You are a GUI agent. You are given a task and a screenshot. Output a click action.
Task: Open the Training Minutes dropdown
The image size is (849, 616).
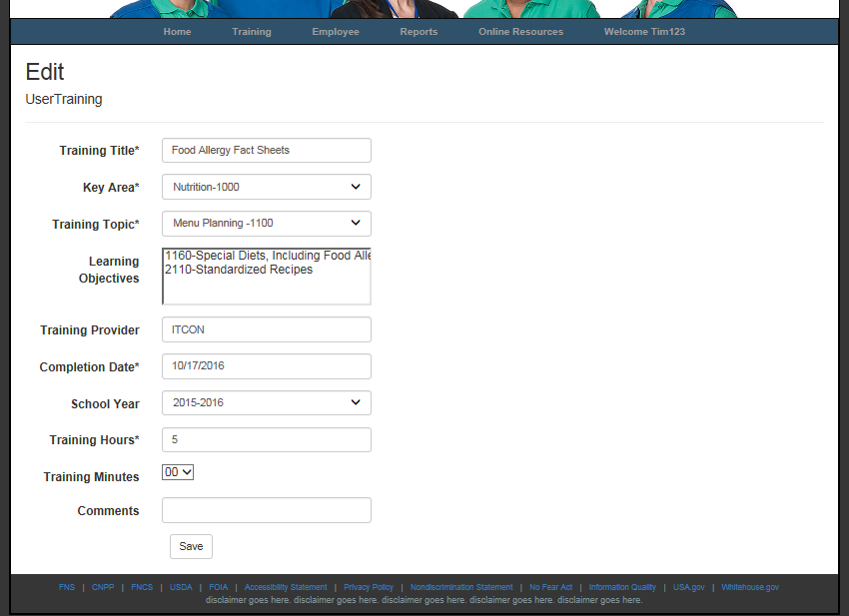178,472
